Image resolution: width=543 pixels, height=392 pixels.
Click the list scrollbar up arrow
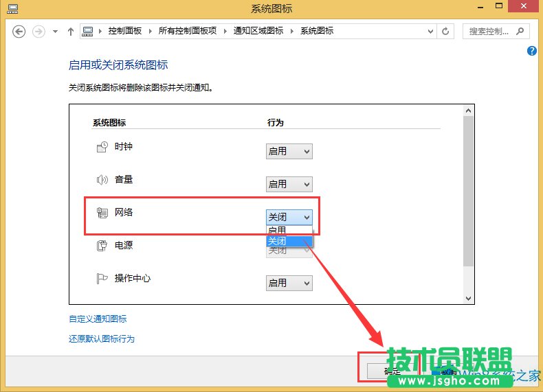pos(469,111)
